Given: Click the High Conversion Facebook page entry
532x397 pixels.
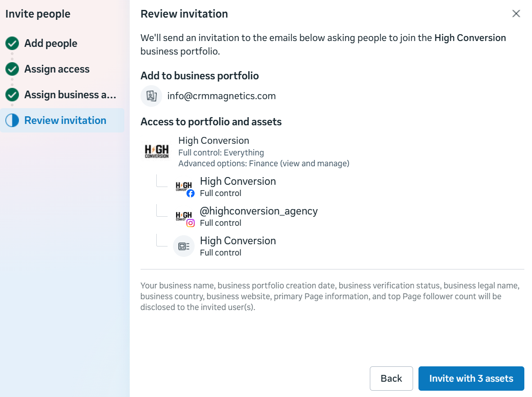Looking at the screenshot, I should click(238, 182).
